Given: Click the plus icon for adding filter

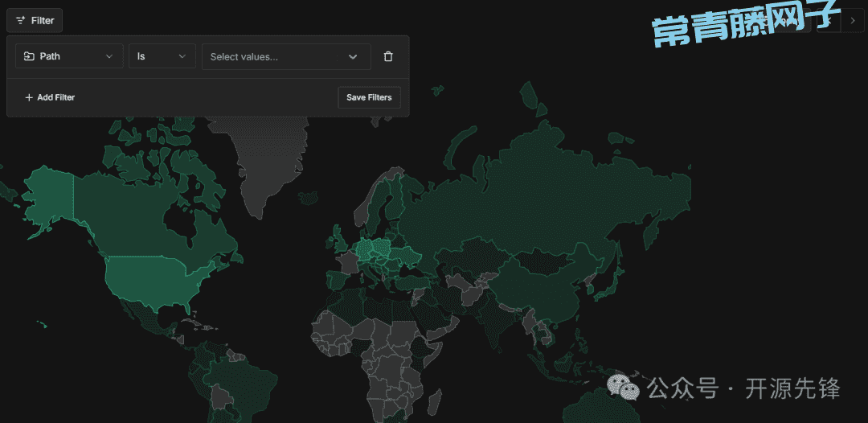Looking at the screenshot, I should pyautogui.click(x=29, y=97).
